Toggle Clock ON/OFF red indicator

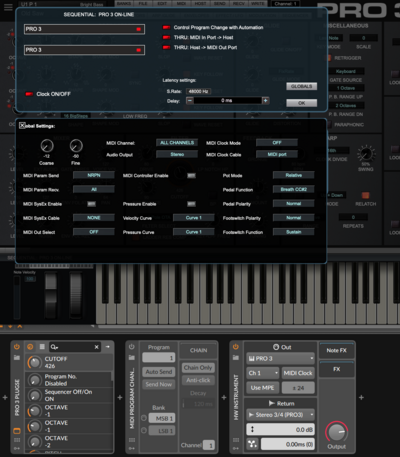(x=29, y=94)
